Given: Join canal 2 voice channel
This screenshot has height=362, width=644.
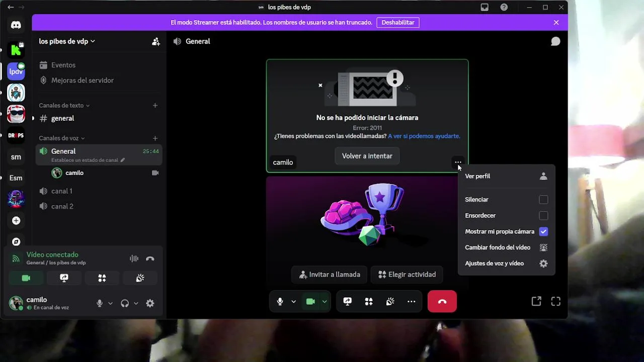Looking at the screenshot, I should (x=99, y=207).
